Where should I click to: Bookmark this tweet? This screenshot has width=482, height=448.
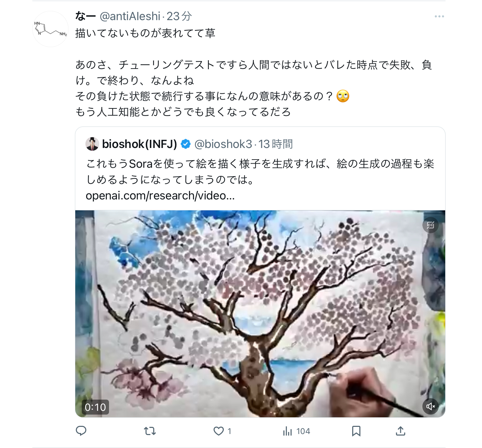[x=356, y=431]
